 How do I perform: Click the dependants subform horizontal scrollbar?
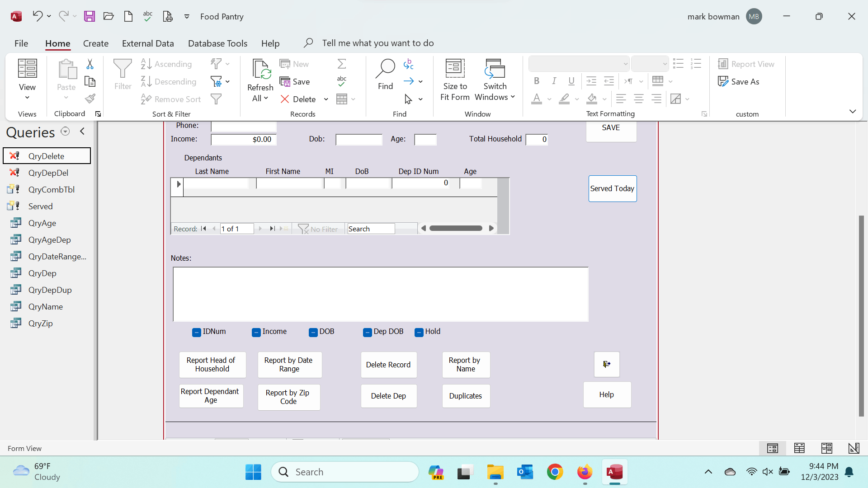456,228
